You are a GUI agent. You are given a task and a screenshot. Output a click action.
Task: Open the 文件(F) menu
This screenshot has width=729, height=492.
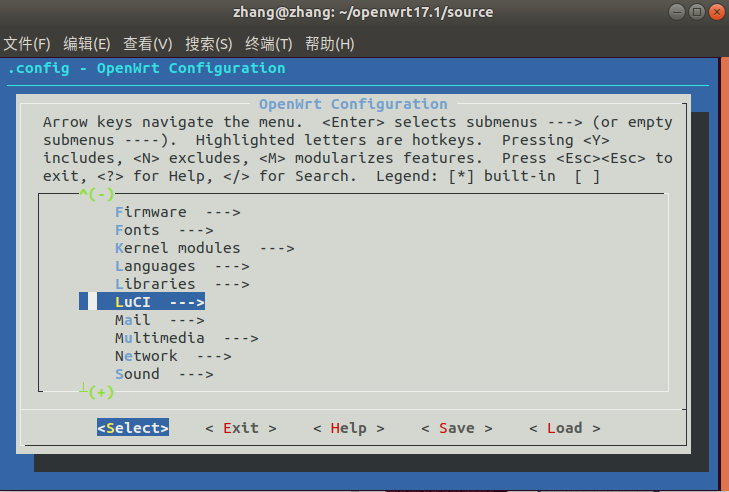(x=27, y=44)
